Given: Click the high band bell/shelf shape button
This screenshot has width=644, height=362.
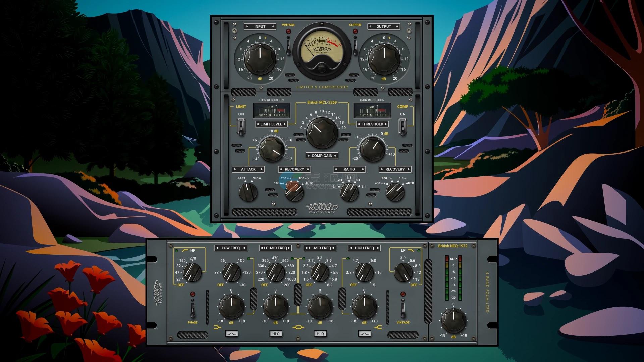Looking at the screenshot, I should point(365,334).
